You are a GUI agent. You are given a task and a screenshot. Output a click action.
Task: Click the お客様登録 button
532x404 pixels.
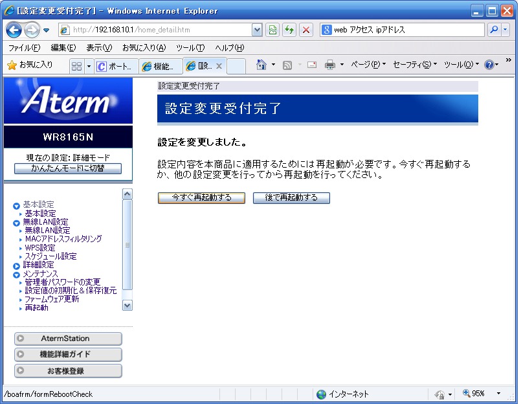click(x=68, y=371)
